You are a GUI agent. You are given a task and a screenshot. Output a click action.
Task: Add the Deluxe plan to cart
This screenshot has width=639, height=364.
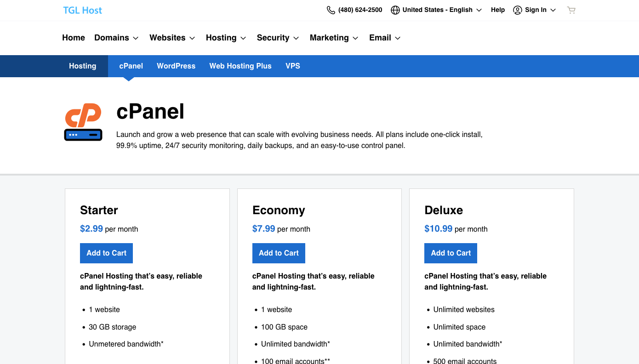point(451,253)
